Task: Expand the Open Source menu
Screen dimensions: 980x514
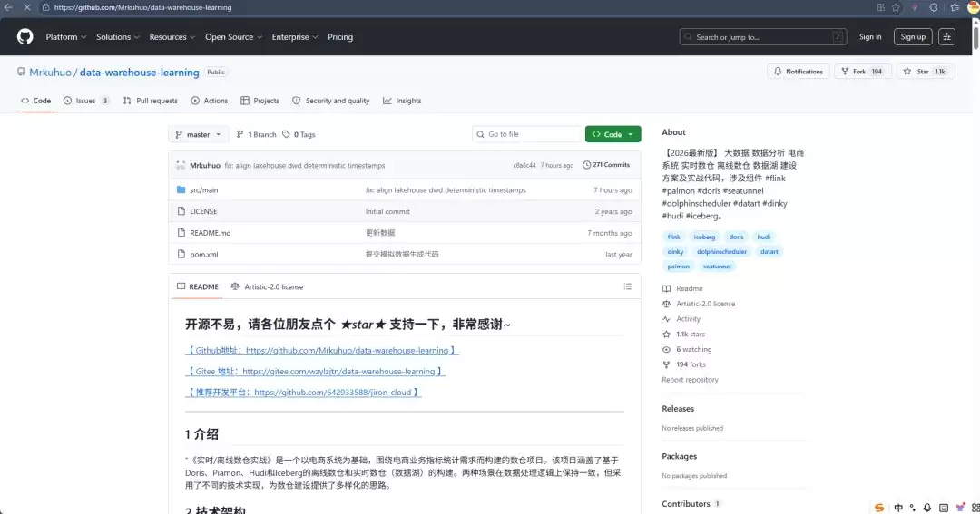Action: [233, 37]
